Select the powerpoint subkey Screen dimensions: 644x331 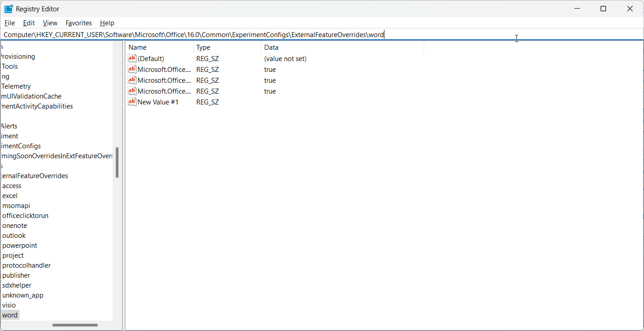tap(20, 245)
